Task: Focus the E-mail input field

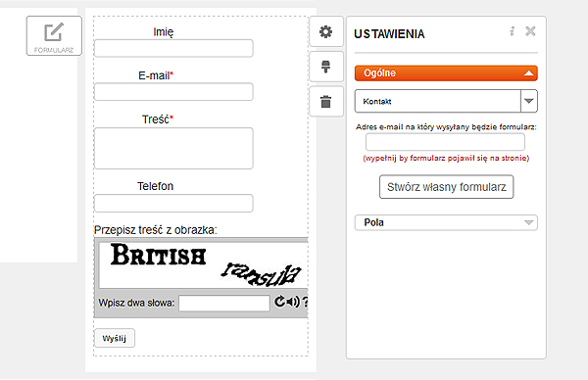Action: coord(173,92)
